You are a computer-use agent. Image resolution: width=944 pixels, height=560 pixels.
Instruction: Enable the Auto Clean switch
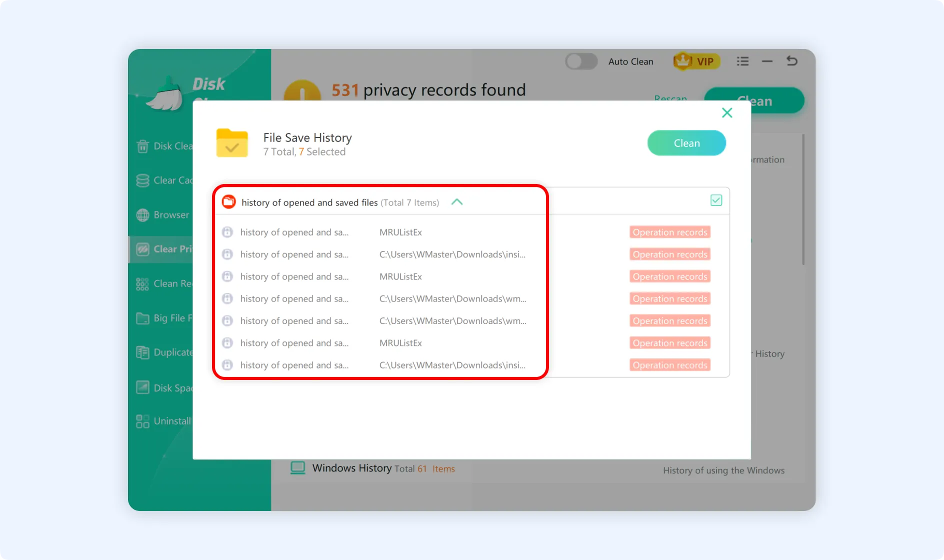point(580,61)
